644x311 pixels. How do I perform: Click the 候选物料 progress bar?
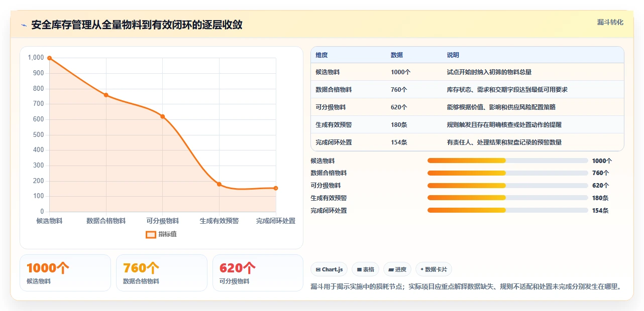pyautogui.click(x=508, y=161)
